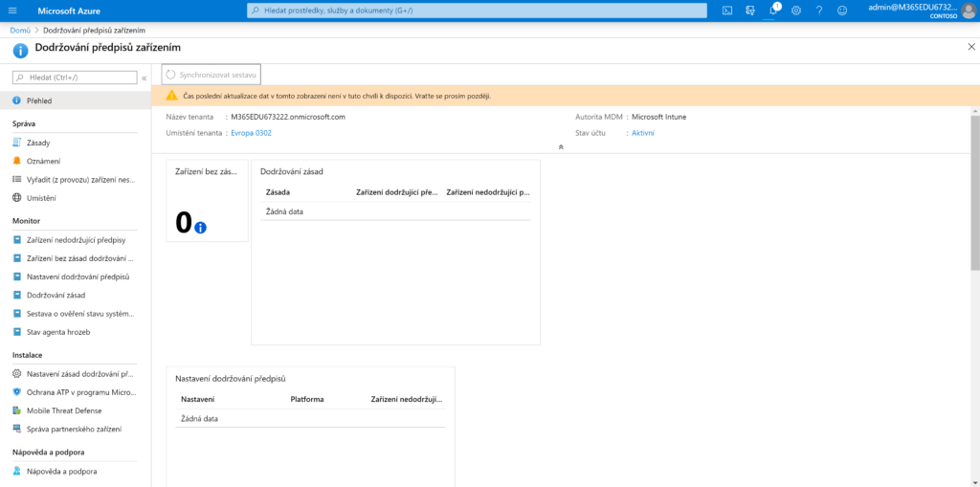Open the feedback smiley icon
Screen dimensions: 980x487
pos(841,11)
